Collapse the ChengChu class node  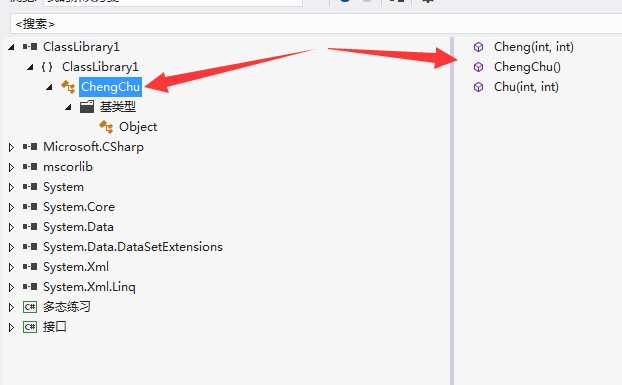pos(49,87)
